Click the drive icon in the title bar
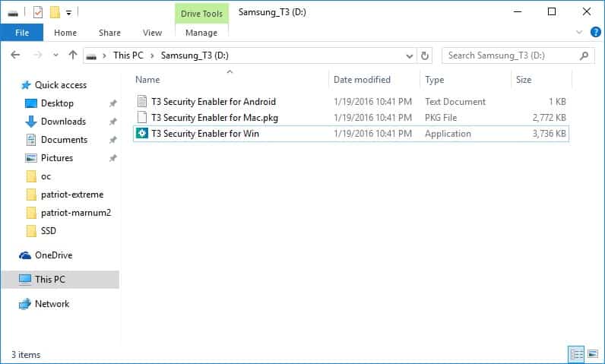605x364 pixels. coord(13,14)
